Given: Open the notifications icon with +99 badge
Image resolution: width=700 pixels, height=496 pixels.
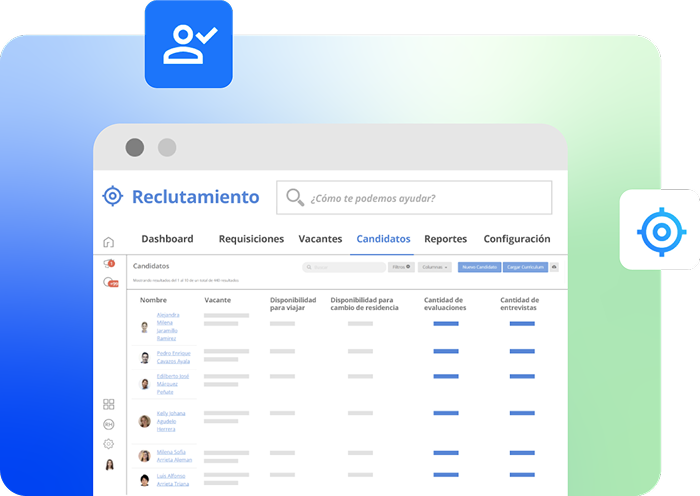Looking at the screenshot, I should (110, 282).
